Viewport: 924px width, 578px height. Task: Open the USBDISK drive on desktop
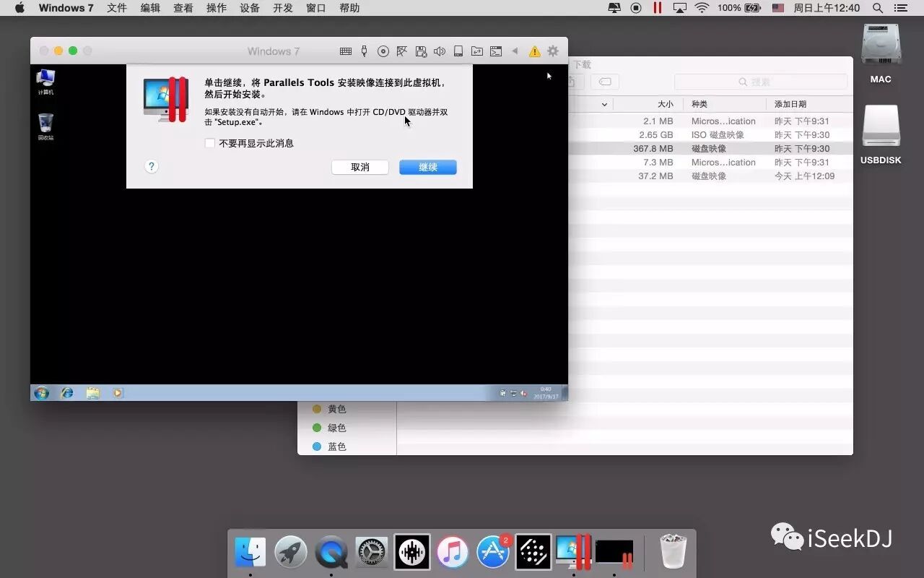pos(881,135)
